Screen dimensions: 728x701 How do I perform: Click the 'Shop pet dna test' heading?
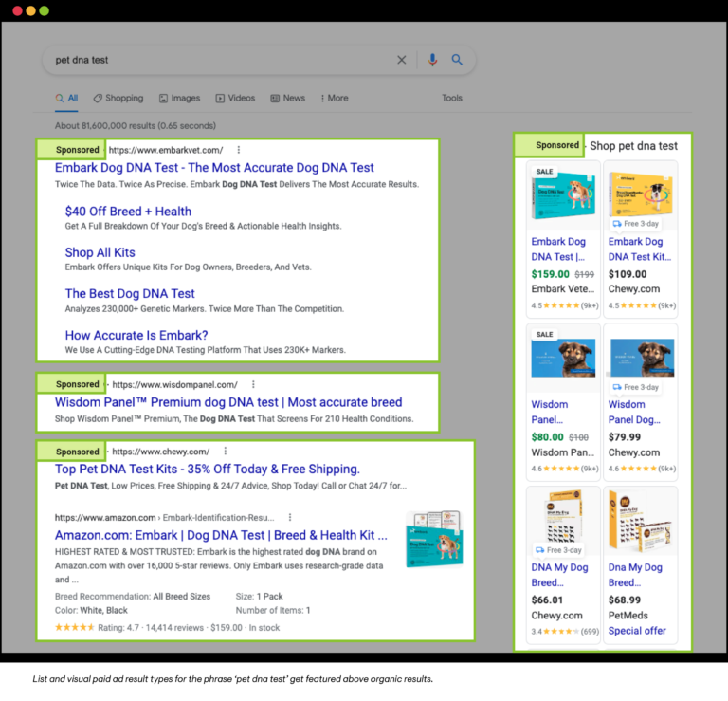[x=634, y=146]
